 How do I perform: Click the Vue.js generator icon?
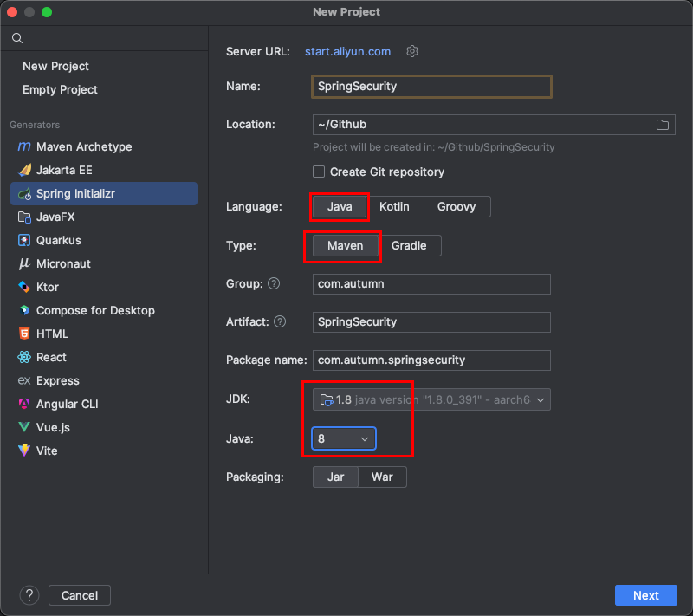(24, 428)
